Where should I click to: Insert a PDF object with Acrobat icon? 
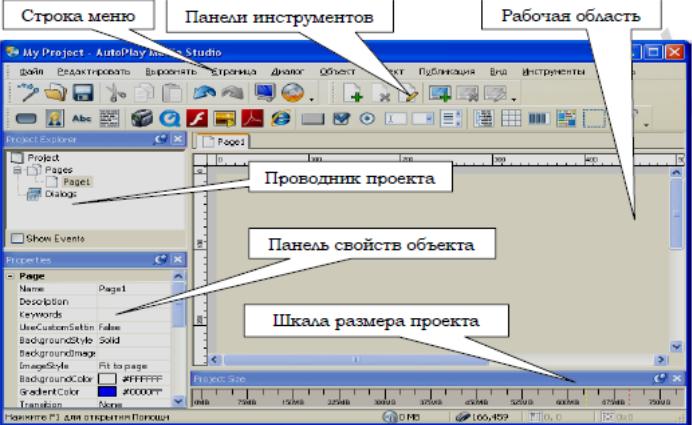[x=252, y=118]
